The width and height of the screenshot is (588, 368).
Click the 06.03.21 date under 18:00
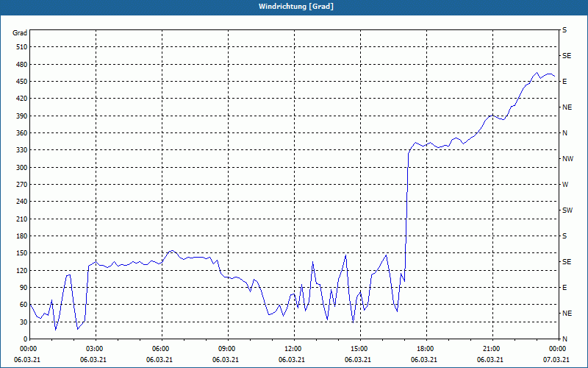(x=424, y=360)
